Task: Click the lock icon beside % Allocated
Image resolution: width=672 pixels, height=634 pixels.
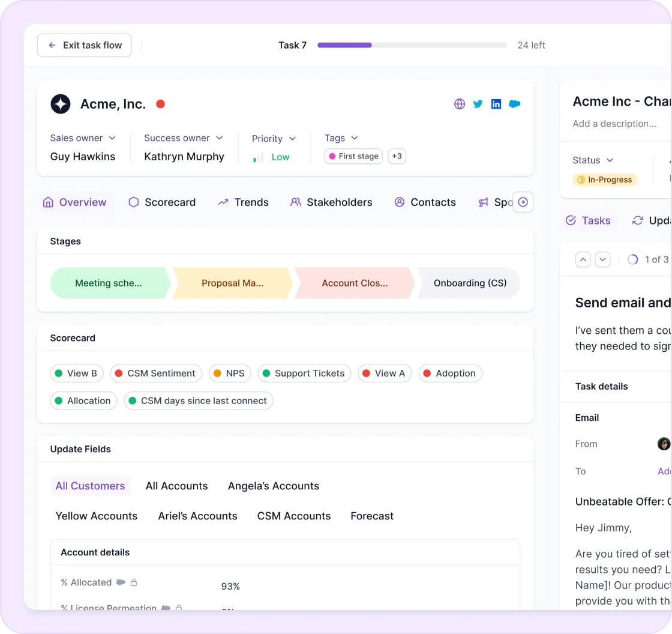Action: (x=134, y=582)
